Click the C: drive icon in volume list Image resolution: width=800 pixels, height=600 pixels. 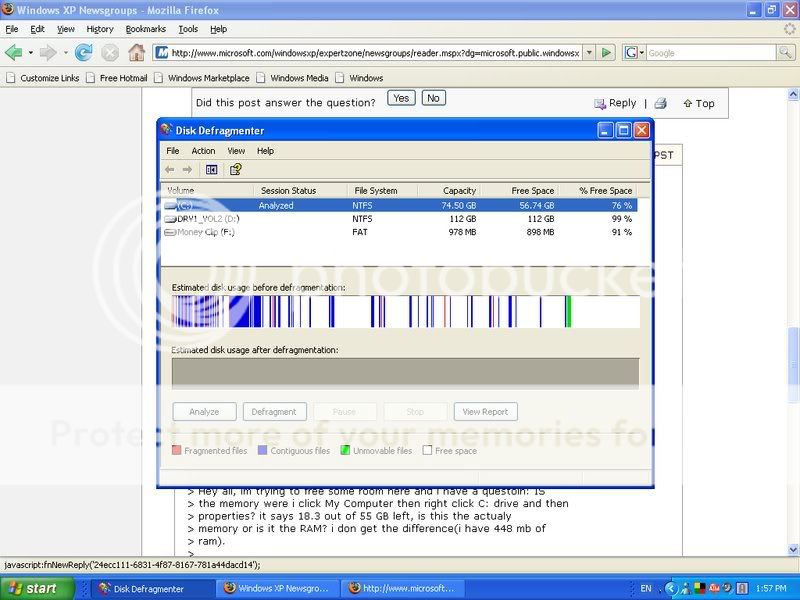(x=170, y=206)
